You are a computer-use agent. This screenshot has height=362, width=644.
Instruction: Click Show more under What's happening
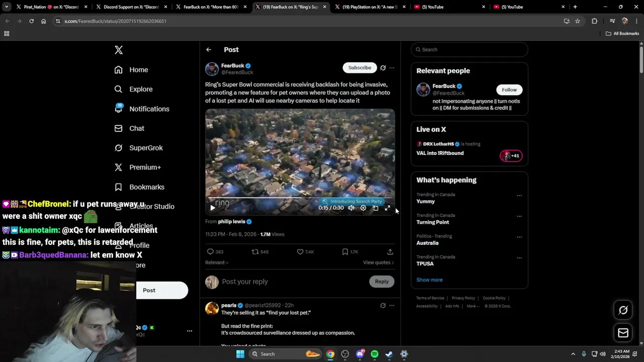(430, 280)
